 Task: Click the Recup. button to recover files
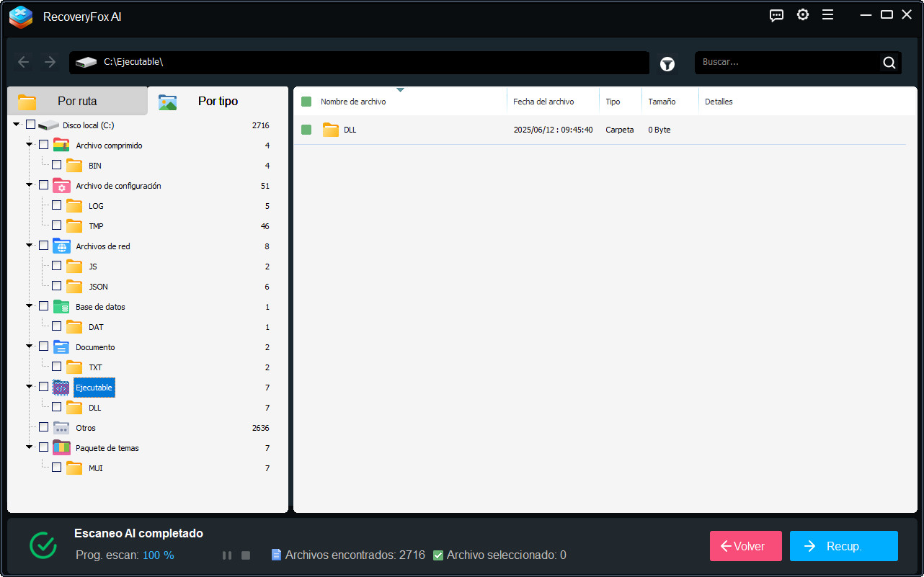click(843, 546)
